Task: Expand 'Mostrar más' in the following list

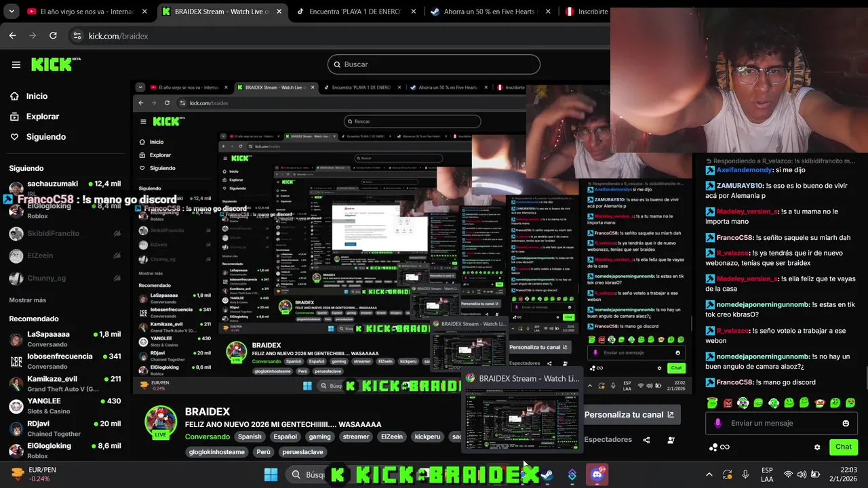Action: [28, 300]
